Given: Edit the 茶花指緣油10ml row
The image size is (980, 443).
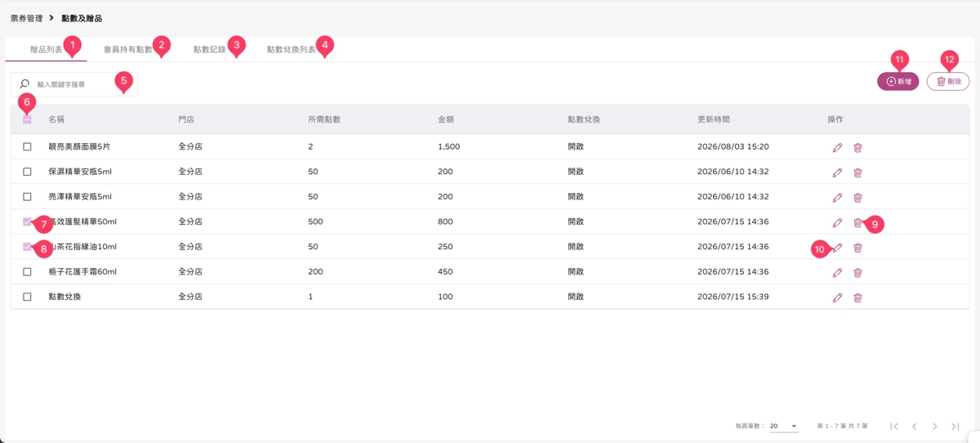Looking at the screenshot, I should 837,248.
